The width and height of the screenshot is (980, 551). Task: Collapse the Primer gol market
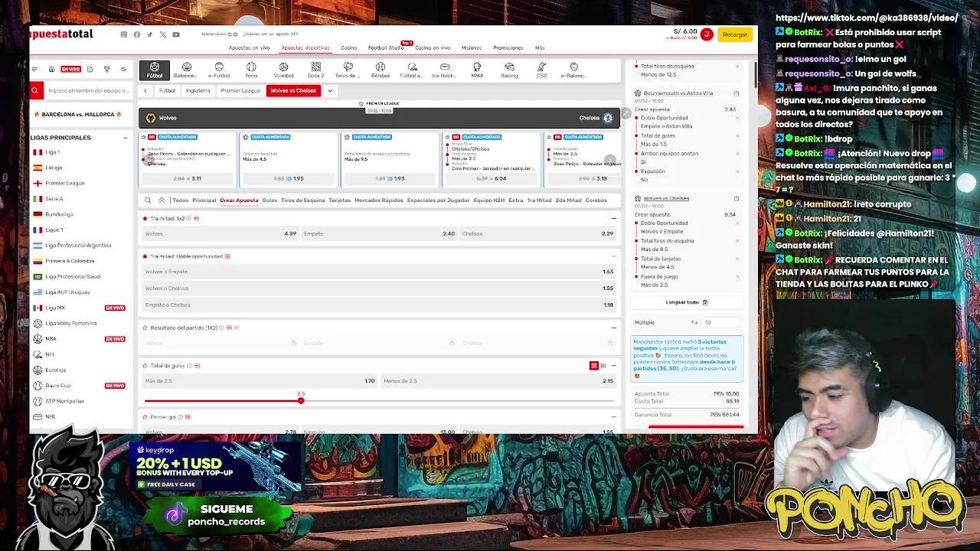pos(613,417)
